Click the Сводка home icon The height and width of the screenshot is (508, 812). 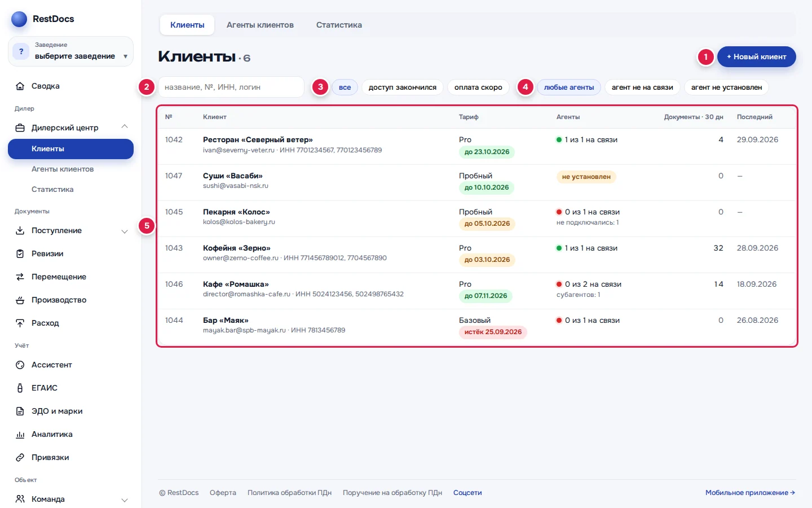point(20,86)
